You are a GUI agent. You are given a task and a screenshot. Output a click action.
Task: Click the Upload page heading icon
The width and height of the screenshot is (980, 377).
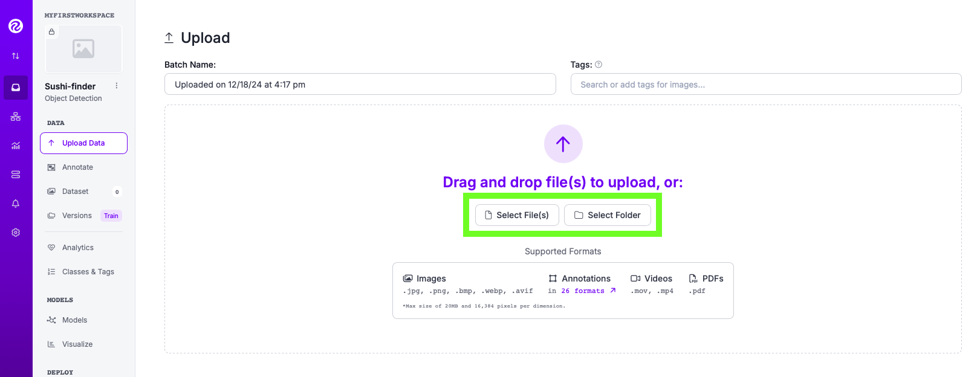169,38
